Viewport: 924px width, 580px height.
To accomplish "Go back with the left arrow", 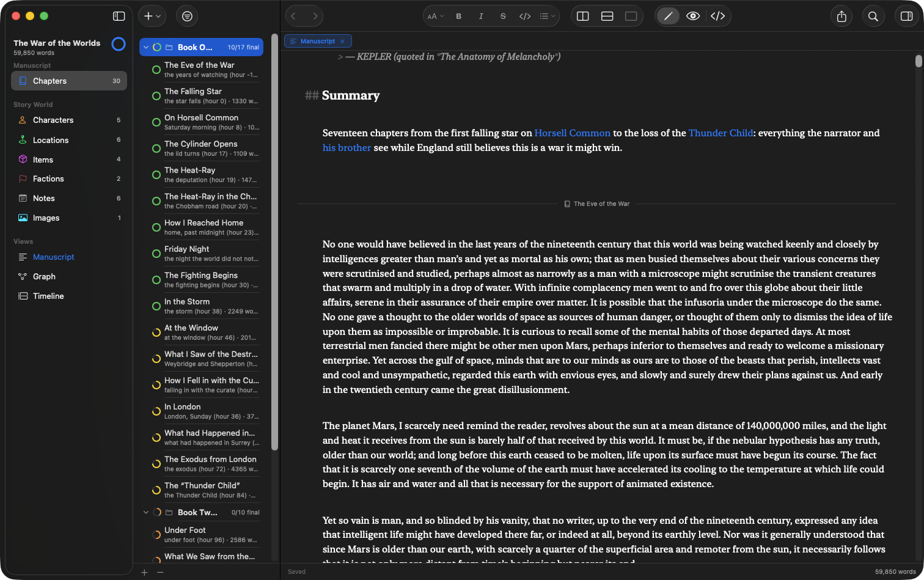I will click(x=293, y=16).
